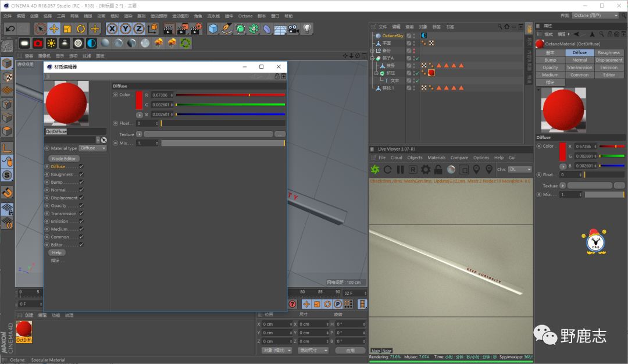Click the Octane send-scene render icon

pyautogui.click(x=375, y=169)
